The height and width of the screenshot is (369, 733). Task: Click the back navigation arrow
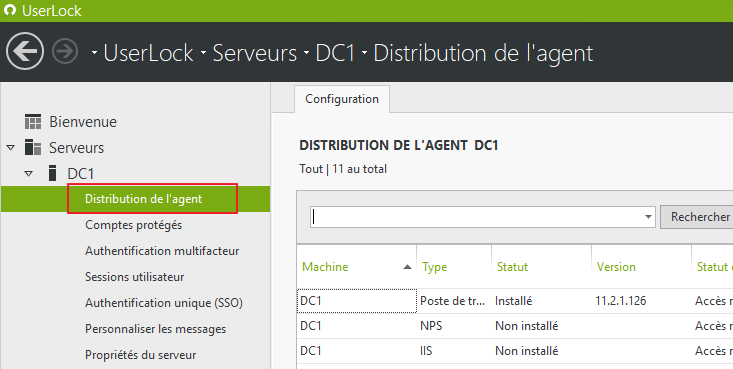(25, 51)
